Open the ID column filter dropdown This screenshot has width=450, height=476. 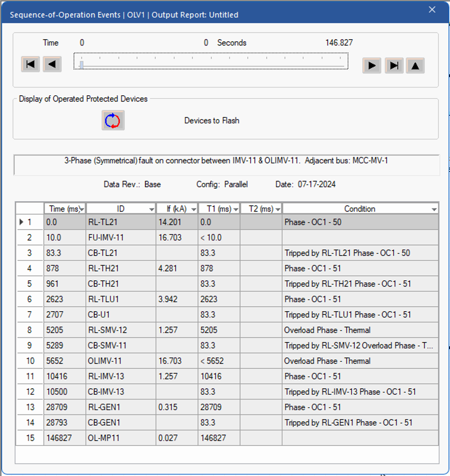[151, 210]
